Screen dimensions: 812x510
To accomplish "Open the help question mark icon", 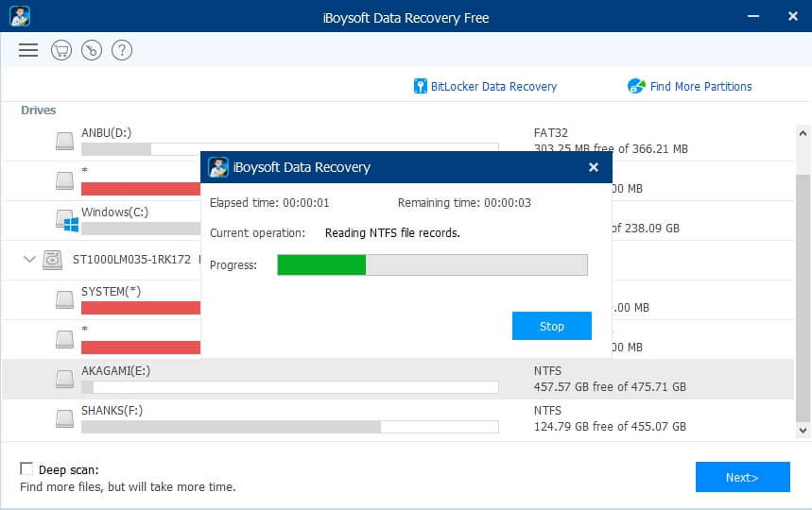I will pyautogui.click(x=122, y=50).
